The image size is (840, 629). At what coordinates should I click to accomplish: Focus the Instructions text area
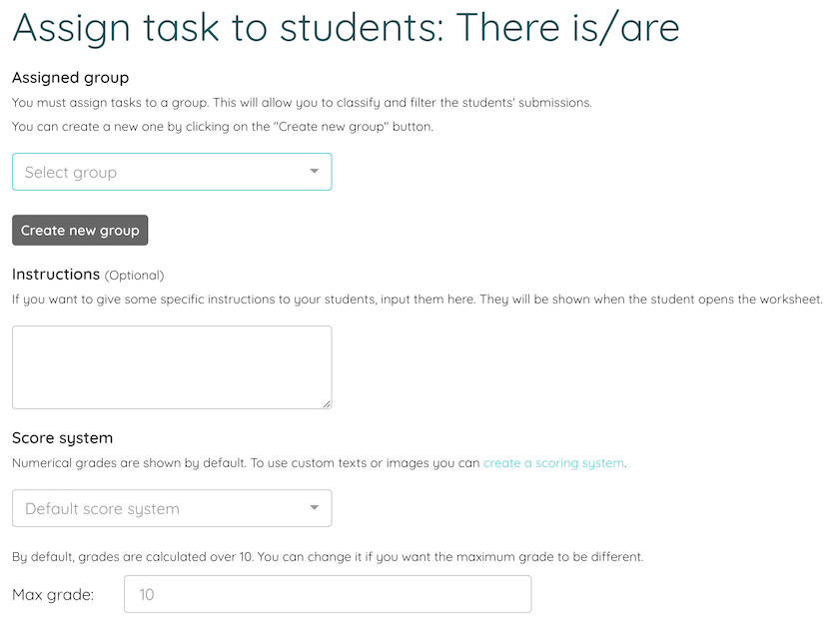172,367
